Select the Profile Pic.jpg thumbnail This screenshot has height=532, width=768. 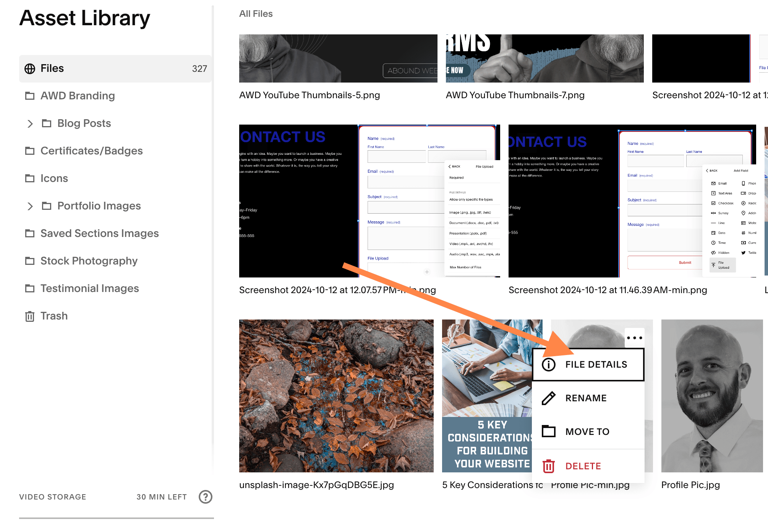[x=712, y=396]
